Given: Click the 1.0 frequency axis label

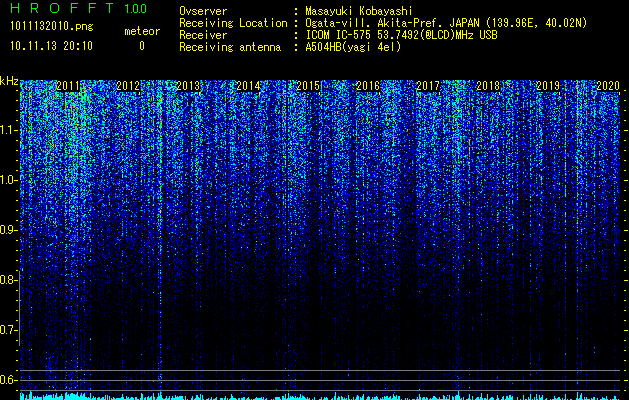Looking at the screenshot, I should coord(8,180).
